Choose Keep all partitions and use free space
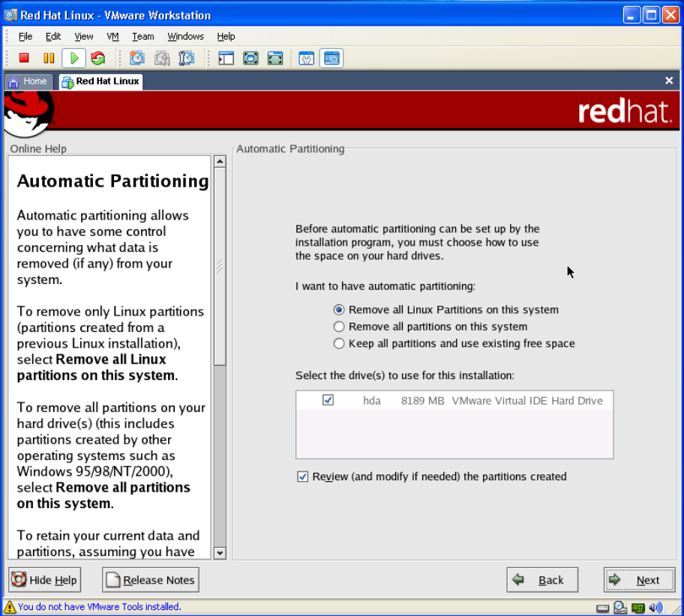The image size is (684, 616). tap(339, 344)
